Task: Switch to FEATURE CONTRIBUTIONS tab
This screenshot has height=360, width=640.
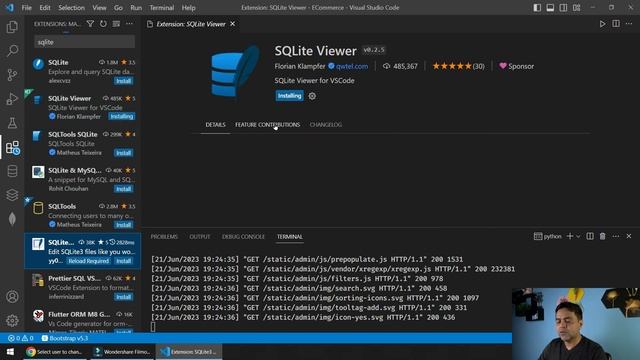Action: 267,125
